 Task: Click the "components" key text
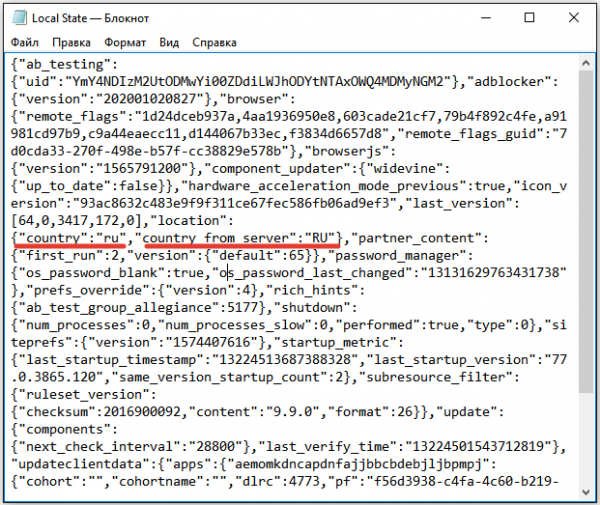(x=65, y=430)
